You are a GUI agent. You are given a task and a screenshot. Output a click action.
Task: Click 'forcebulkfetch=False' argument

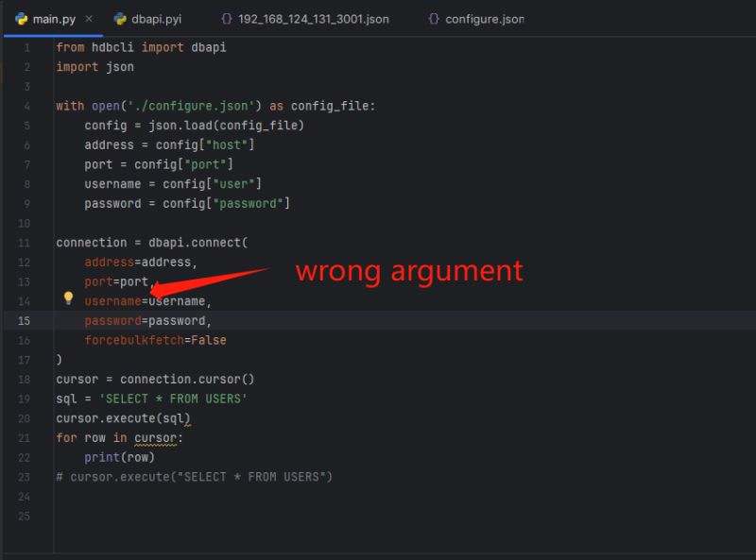tap(155, 341)
